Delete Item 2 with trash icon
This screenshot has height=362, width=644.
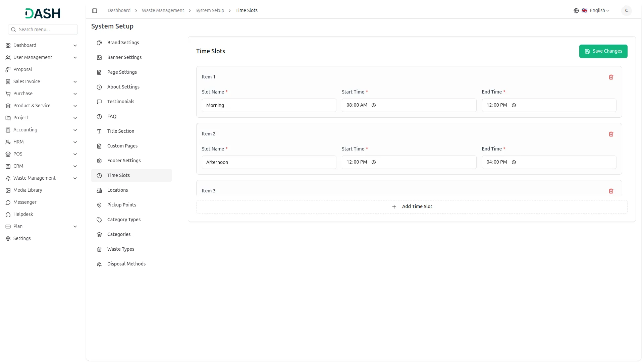[611, 134]
